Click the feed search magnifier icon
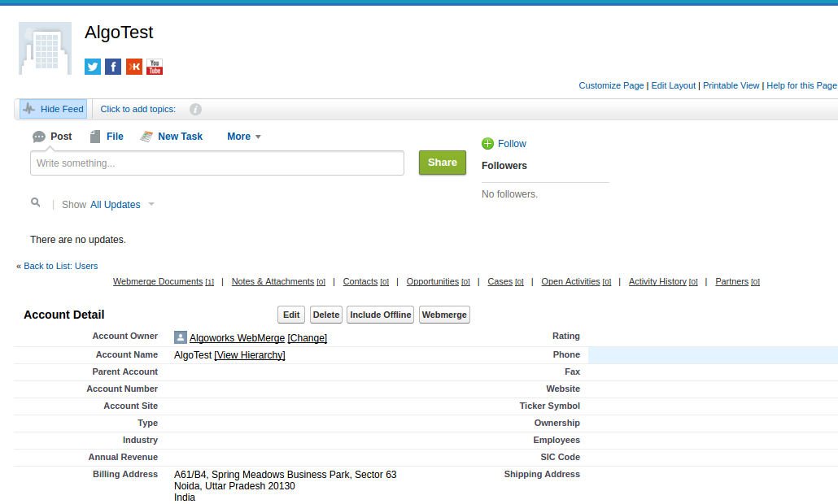This screenshot has width=838, height=504. tap(36, 202)
